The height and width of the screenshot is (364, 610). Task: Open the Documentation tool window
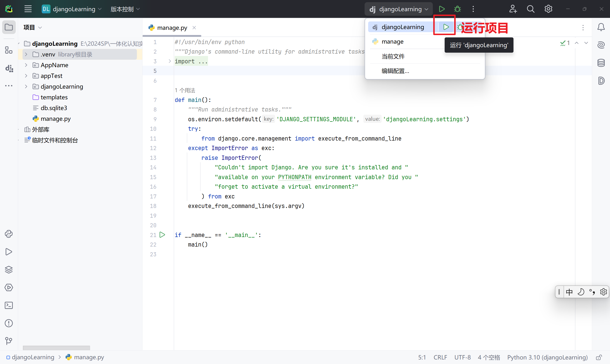pyautogui.click(x=601, y=81)
